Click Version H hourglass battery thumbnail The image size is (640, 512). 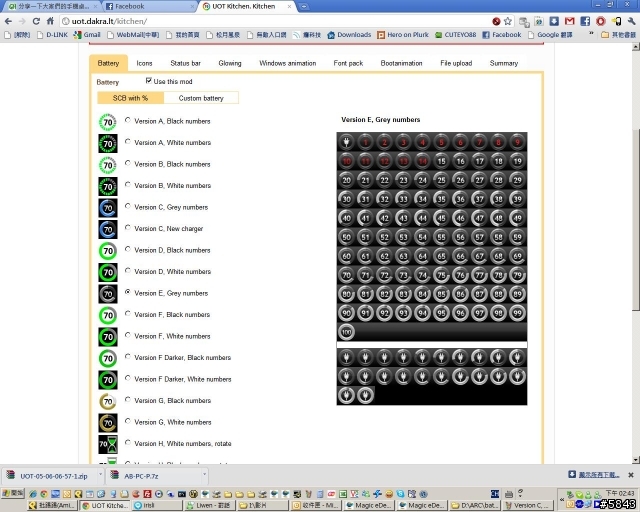pyautogui.click(x=107, y=444)
